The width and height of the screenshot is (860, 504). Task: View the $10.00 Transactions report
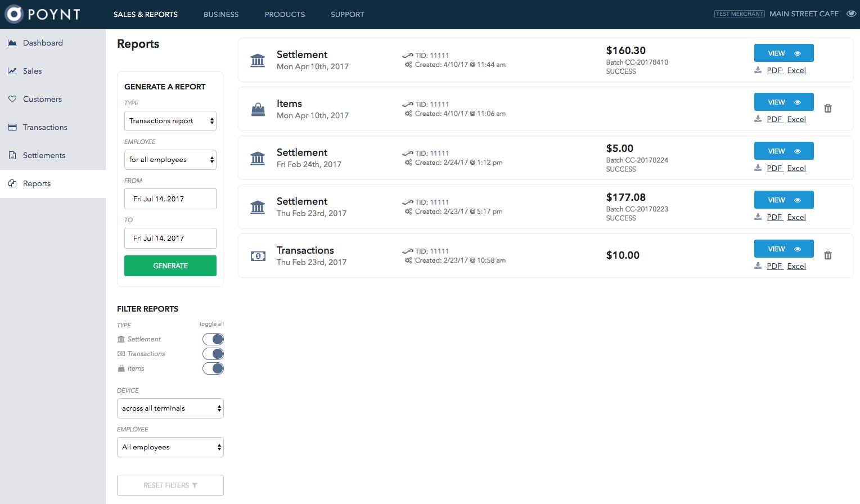tap(784, 249)
